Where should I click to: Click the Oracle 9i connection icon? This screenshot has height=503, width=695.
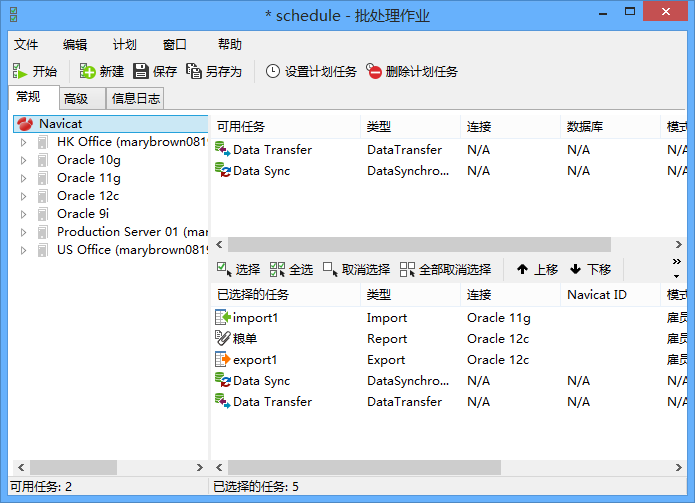point(43,214)
